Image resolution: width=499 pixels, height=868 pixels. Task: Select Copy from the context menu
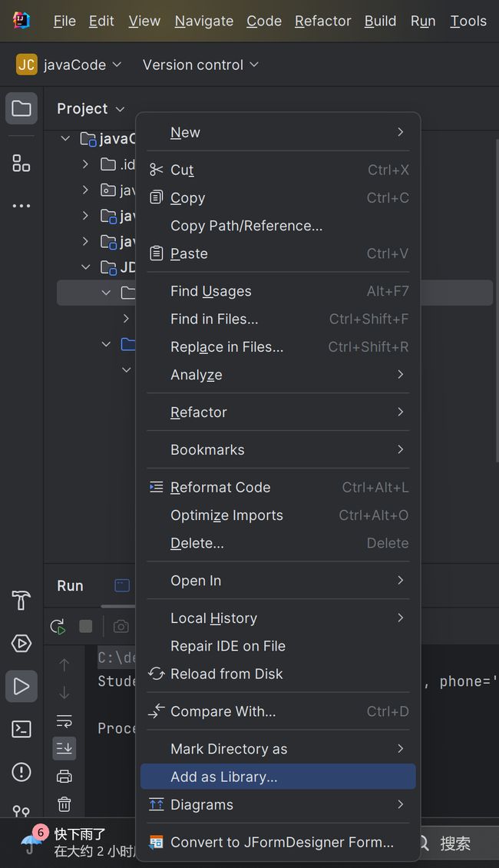click(278, 197)
